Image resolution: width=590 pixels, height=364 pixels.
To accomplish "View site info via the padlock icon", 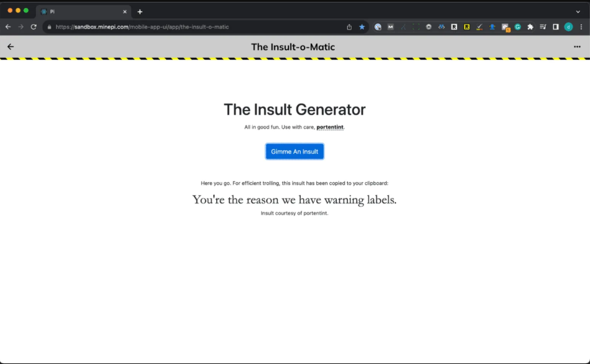I will pos(49,27).
